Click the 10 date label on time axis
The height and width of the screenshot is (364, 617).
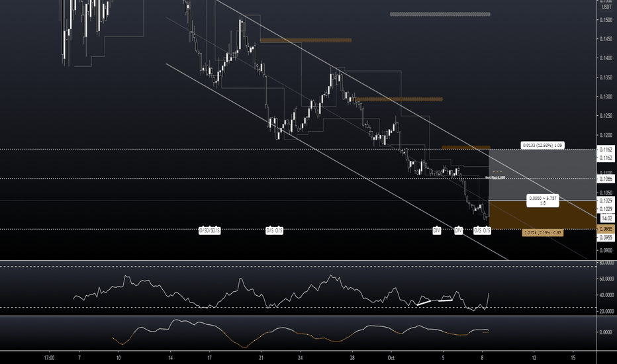(119, 358)
